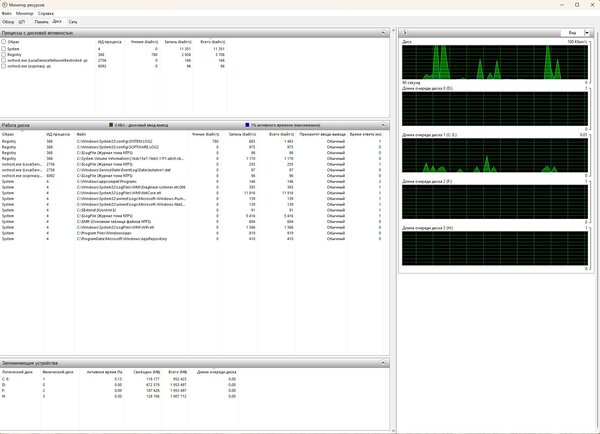Select the $Extend\$UsnJrnl file row
This screenshot has width=600, height=434.
191,210
